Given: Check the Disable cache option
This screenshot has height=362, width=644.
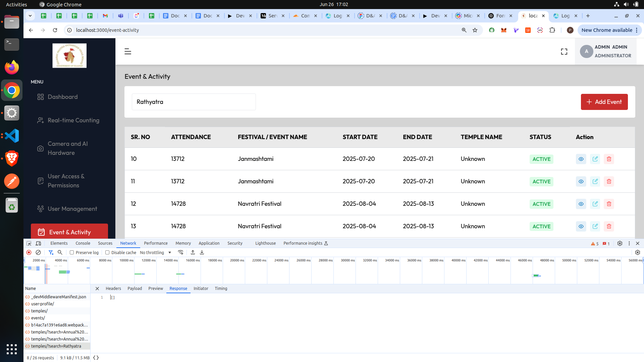Looking at the screenshot, I should pyautogui.click(x=107, y=252).
